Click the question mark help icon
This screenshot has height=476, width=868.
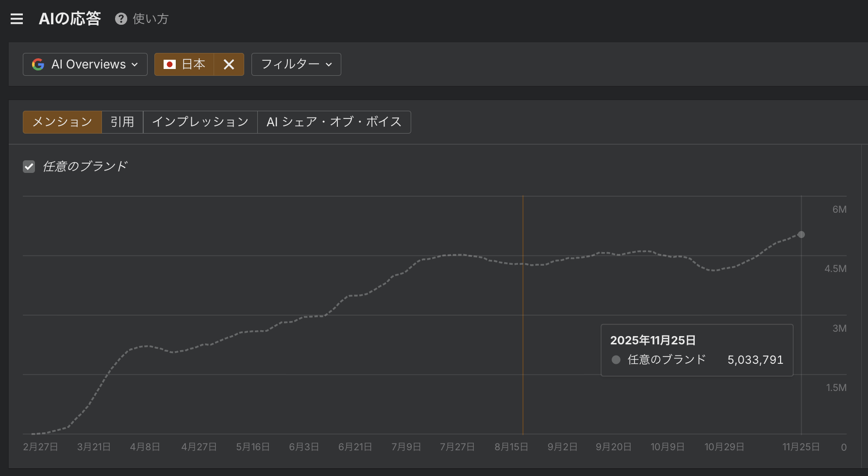tap(121, 19)
